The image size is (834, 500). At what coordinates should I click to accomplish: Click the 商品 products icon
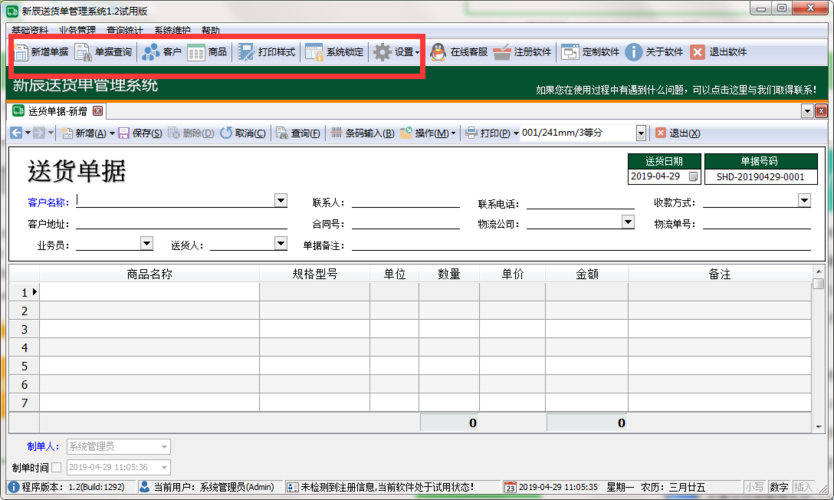point(207,52)
